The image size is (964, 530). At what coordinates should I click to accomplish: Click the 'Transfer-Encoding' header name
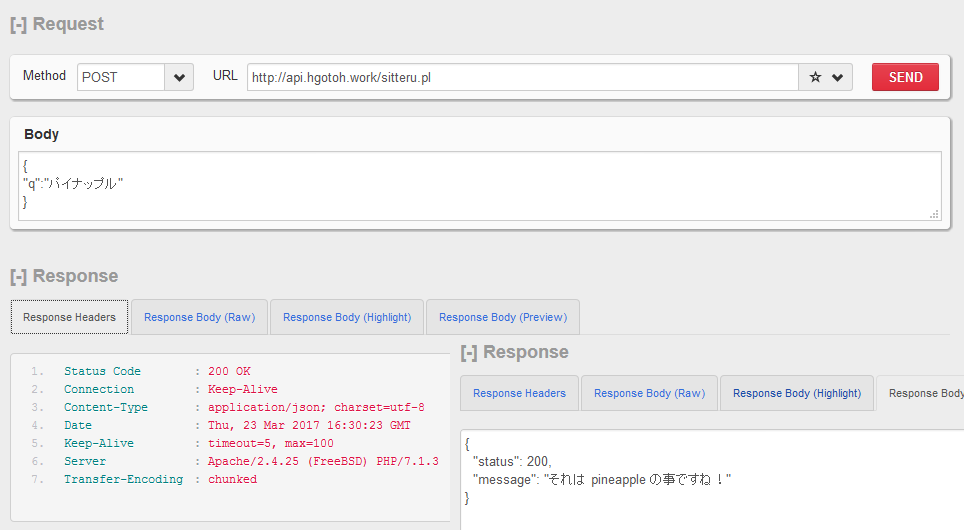pos(124,479)
